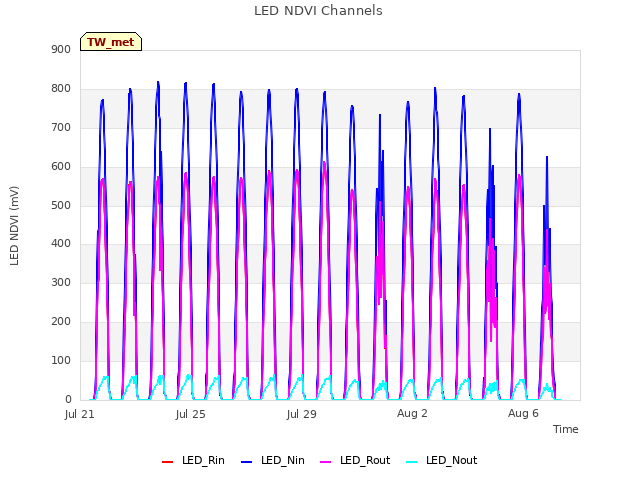
Task: Click the 300 y-axis tick label
Action: (x=61, y=282)
